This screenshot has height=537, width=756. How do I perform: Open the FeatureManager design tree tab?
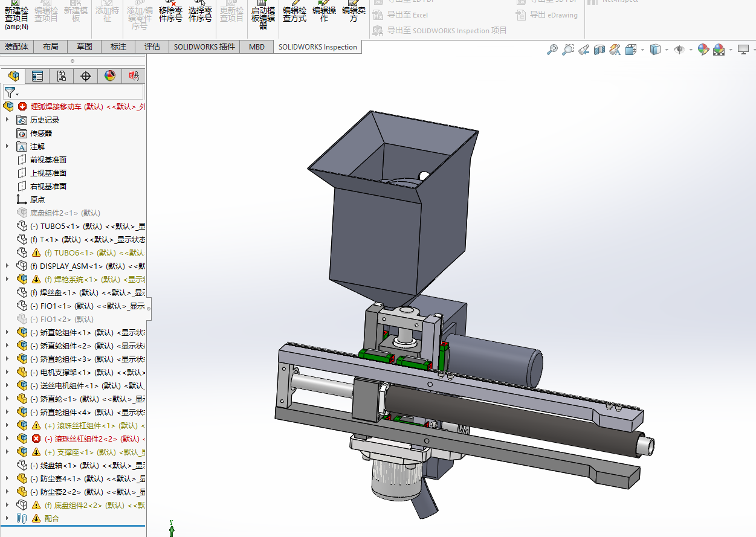click(13, 76)
